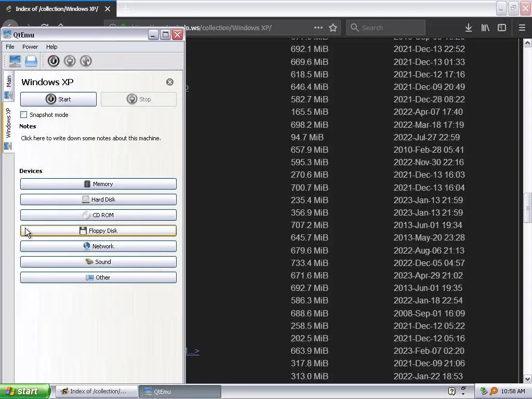
Task: Click the new virtual machine toolbar icon
Action: 15,61
